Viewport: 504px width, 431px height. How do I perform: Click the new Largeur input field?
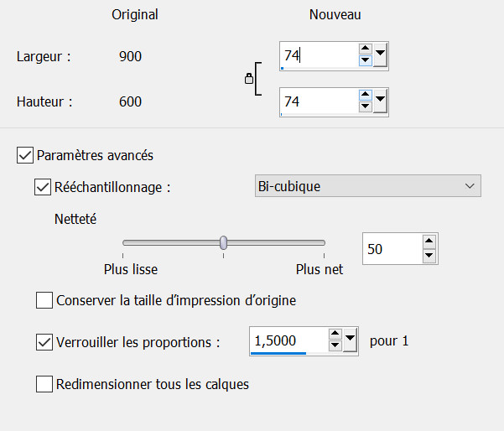[x=319, y=56]
